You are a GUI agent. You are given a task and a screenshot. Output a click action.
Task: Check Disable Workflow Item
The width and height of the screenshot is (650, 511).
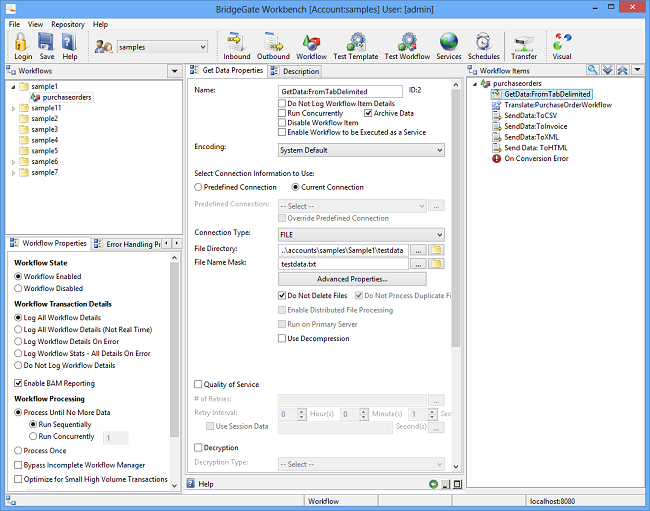(282, 123)
